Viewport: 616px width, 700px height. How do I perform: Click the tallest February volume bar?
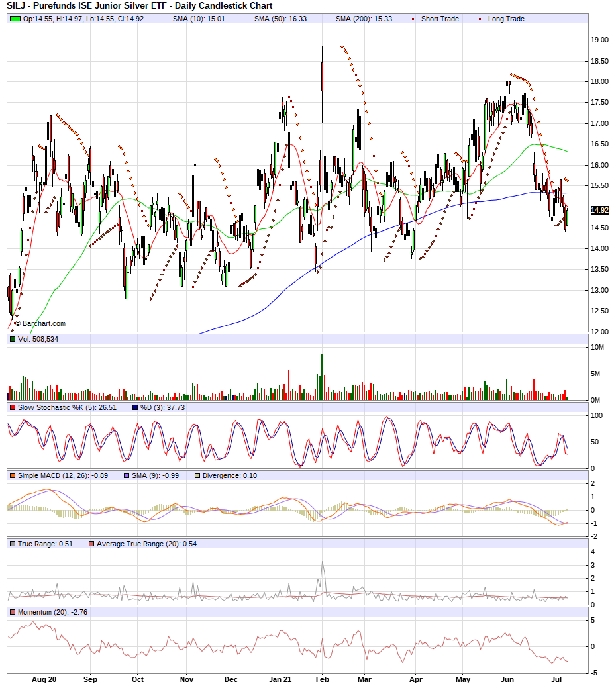(322, 377)
